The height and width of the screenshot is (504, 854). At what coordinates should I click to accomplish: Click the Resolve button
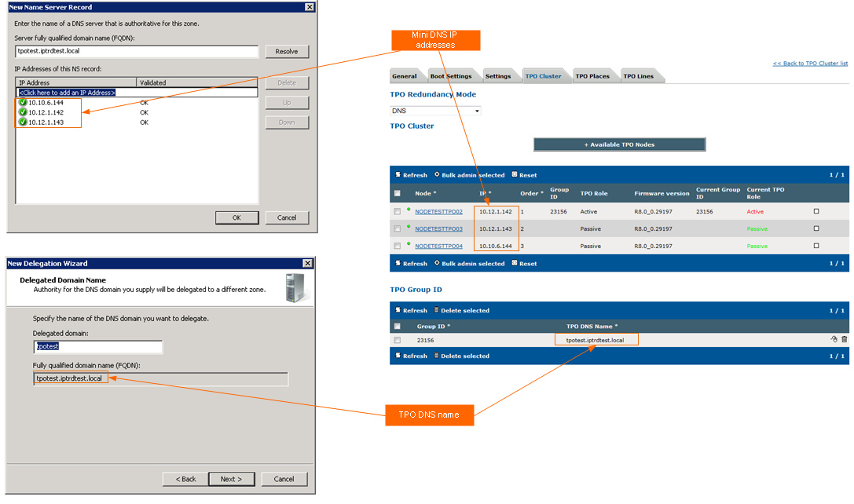(287, 52)
